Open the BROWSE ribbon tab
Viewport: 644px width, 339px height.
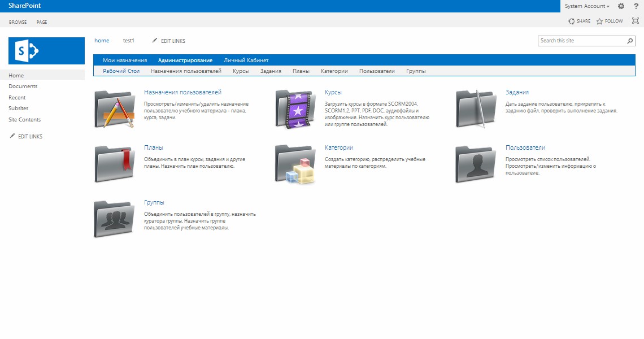(x=18, y=22)
